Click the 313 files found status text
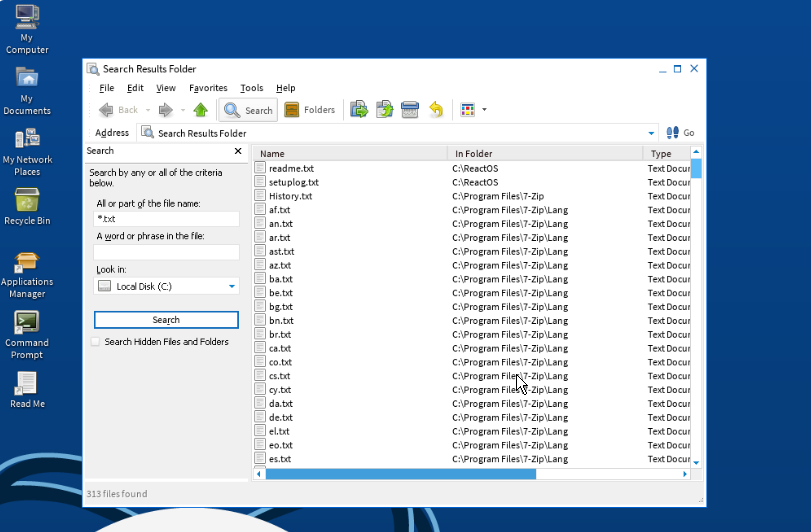This screenshot has width=811, height=532. 117,494
